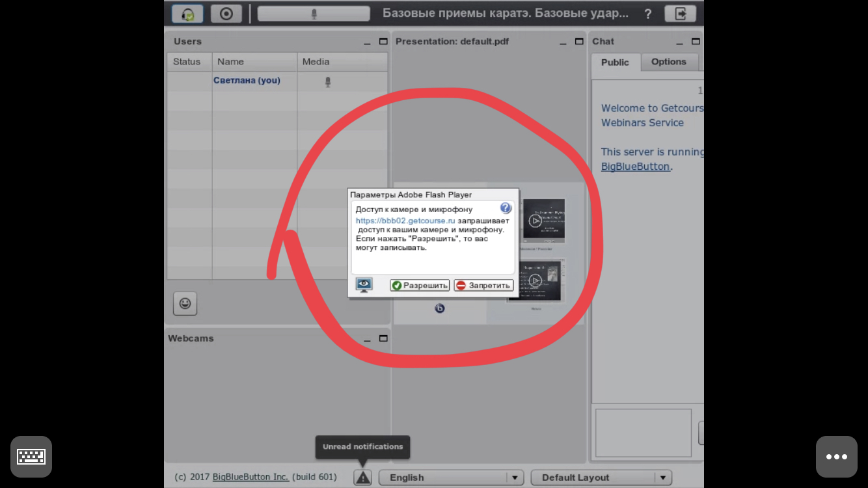Open the Default Layout dropdown

pyautogui.click(x=601, y=478)
